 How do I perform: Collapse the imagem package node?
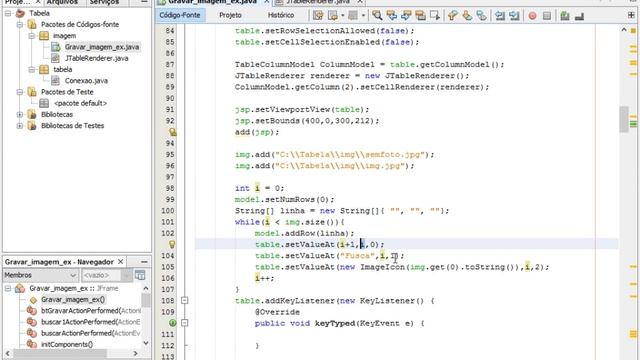pyautogui.click(x=32, y=36)
